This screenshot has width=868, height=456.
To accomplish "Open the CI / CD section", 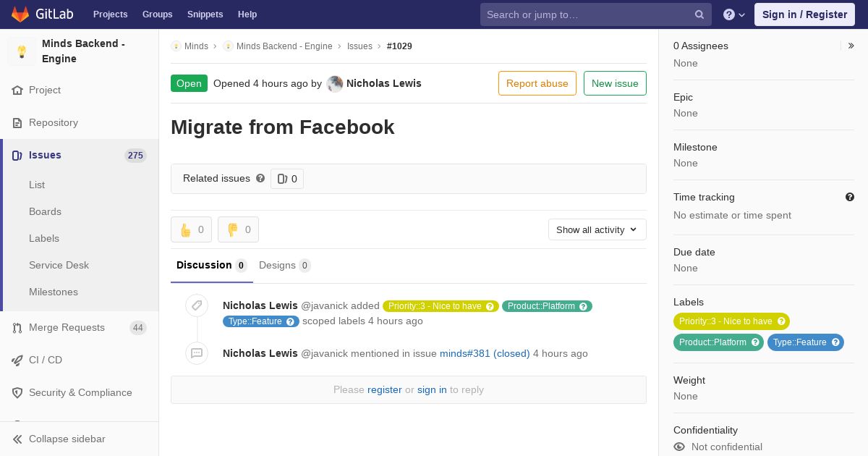I will click(x=46, y=360).
